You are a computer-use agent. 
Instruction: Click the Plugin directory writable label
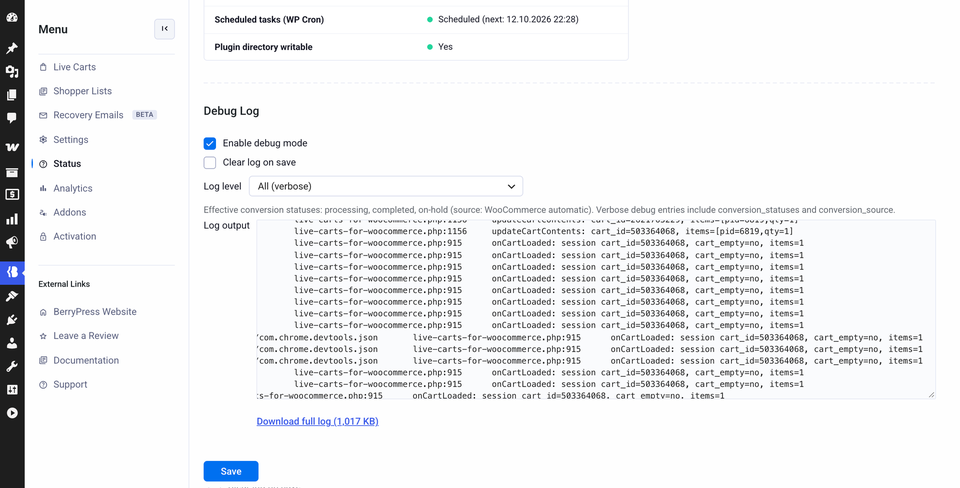263,47
